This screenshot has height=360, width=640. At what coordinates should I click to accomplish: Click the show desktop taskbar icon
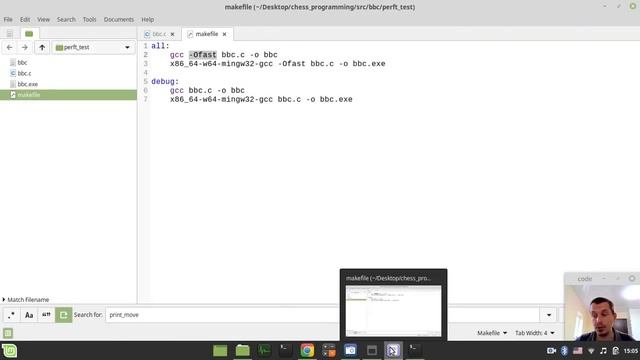(x=220, y=351)
